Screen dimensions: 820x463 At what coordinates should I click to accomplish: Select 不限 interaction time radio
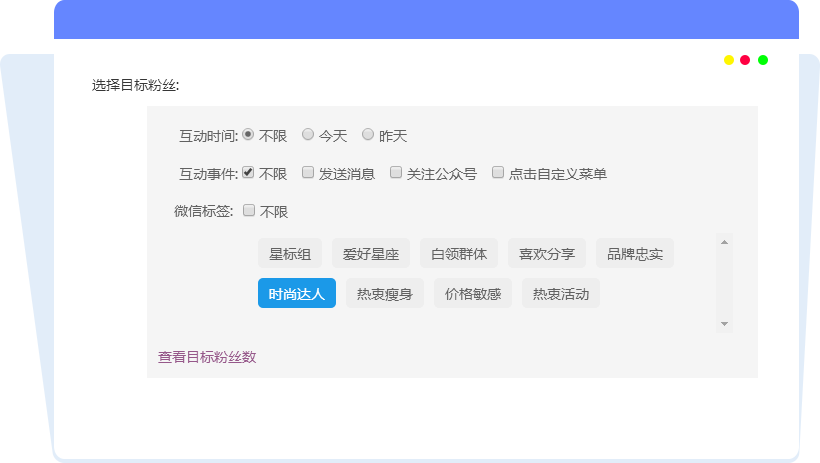[248, 134]
